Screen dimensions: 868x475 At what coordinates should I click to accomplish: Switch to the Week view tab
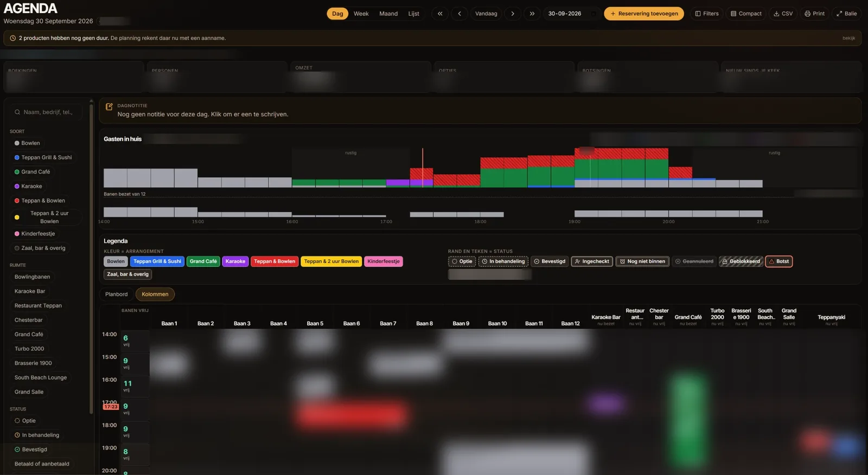[x=361, y=14]
